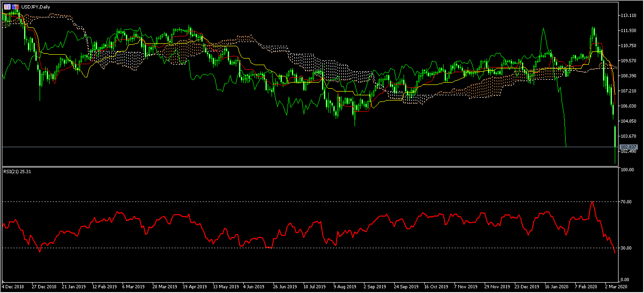
Task: Click the 12 Feb 2019 date label
Action: coord(105,286)
